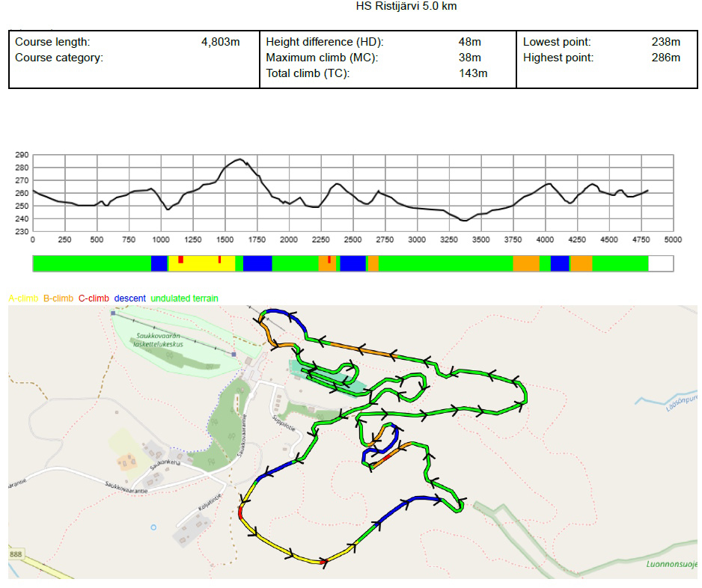Click the road 888 shield on the map
The height and width of the screenshot is (588, 702).
[x=16, y=553]
